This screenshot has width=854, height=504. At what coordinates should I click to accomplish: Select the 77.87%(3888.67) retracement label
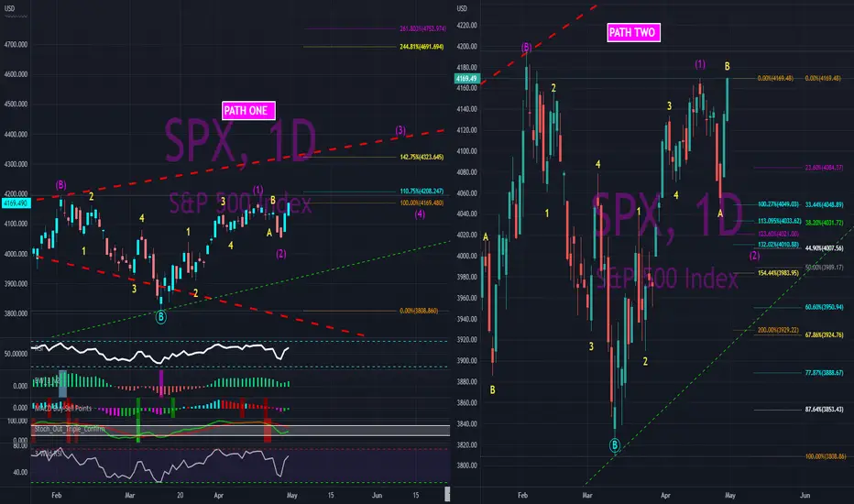click(824, 373)
